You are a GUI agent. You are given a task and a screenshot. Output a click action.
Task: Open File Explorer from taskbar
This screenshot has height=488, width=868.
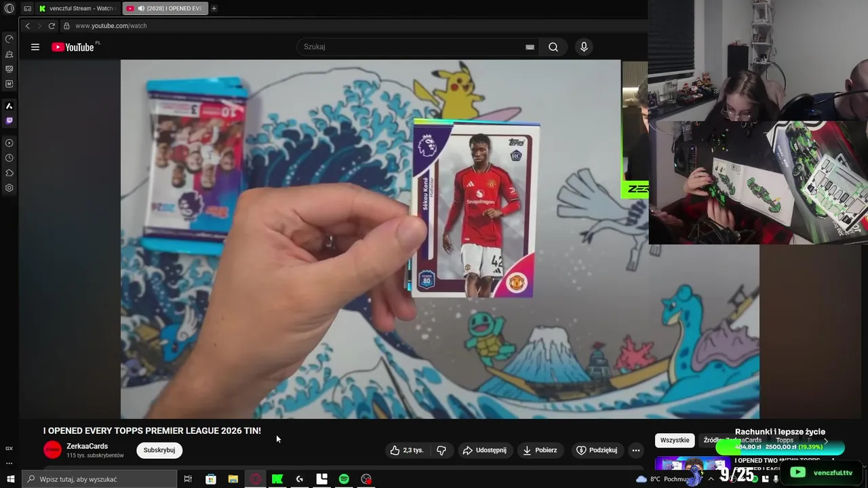coord(233,479)
